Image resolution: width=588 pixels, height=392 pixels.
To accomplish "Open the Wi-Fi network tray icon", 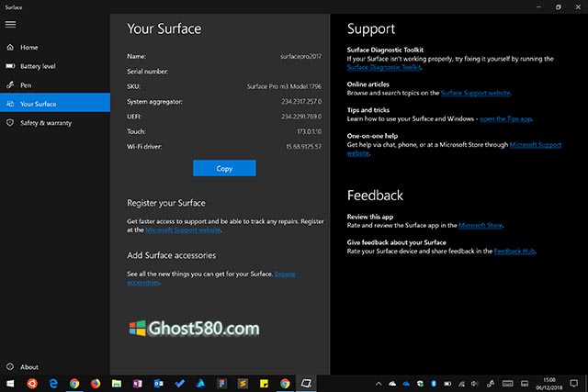I will click(x=461, y=384).
